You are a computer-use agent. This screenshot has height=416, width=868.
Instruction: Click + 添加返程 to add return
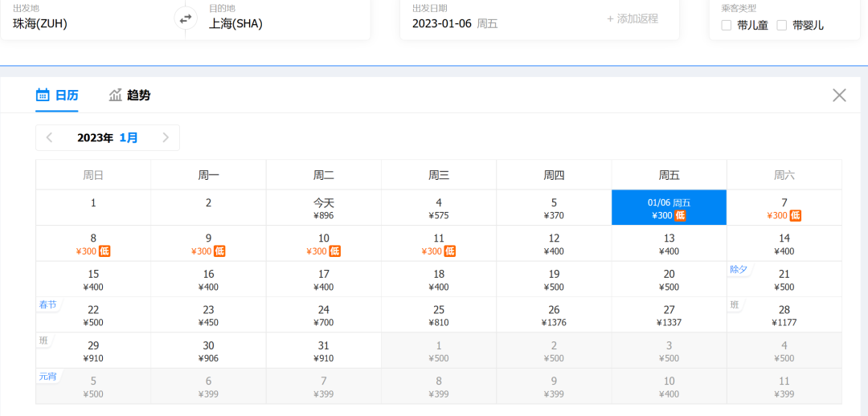[633, 18]
